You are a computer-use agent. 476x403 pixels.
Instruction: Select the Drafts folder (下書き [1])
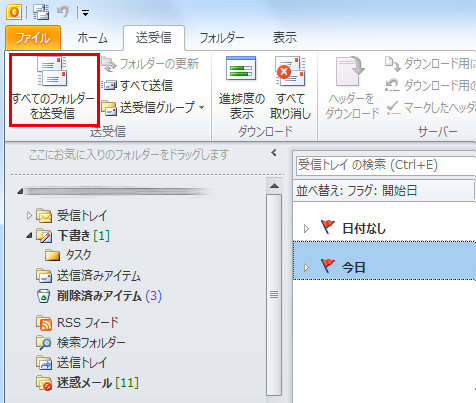83,236
